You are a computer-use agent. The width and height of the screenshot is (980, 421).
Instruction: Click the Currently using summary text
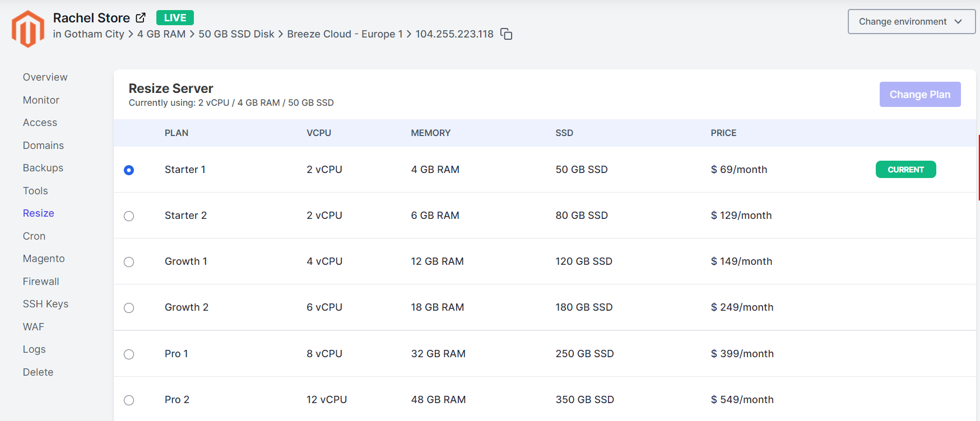231,103
